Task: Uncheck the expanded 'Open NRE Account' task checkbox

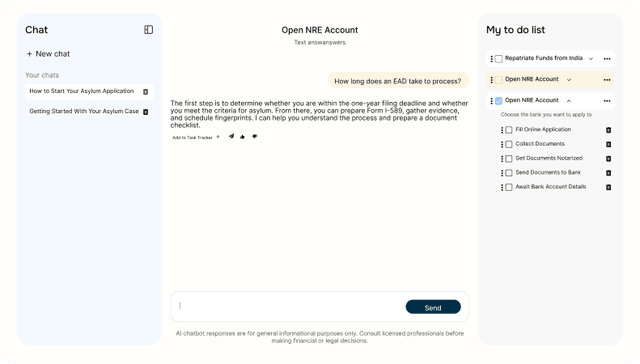Action: tap(499, 101)
